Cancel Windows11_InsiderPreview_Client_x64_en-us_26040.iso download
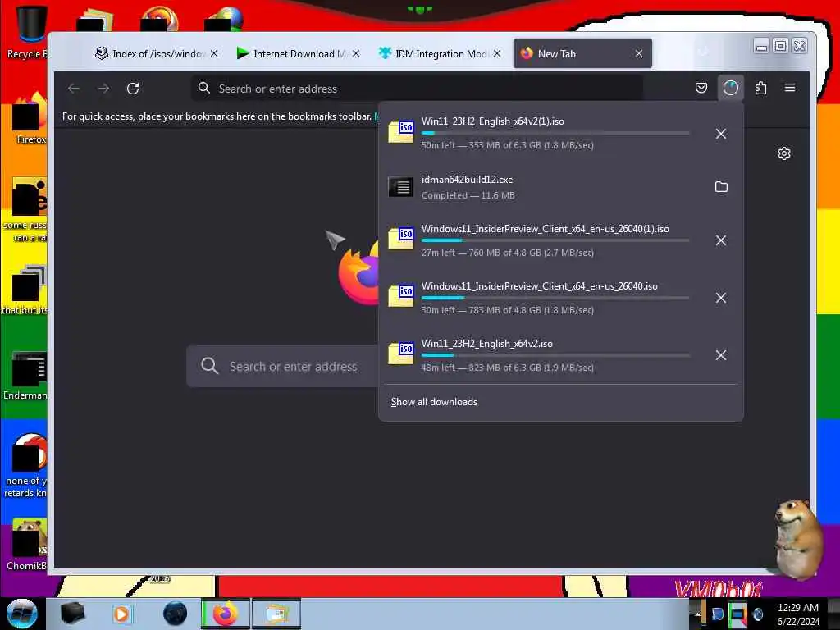Image resolution: width=840 pixels, height=630 pixels. 721,298
